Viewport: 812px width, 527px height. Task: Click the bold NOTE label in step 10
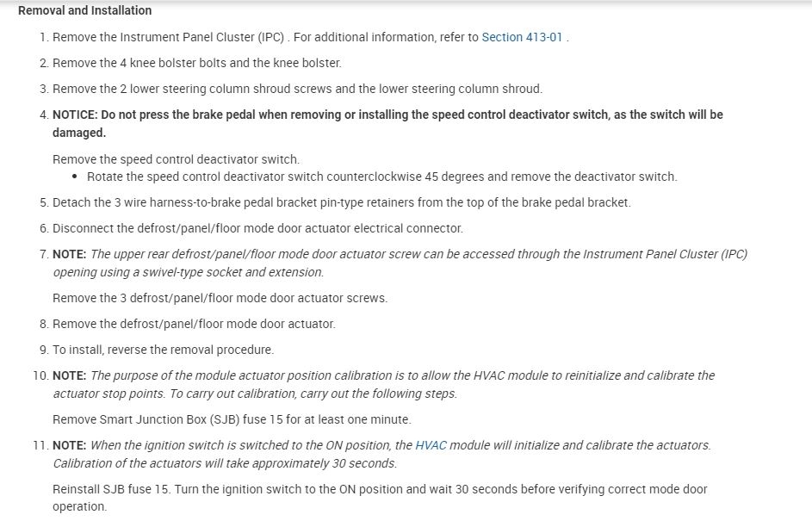(69, 375)
